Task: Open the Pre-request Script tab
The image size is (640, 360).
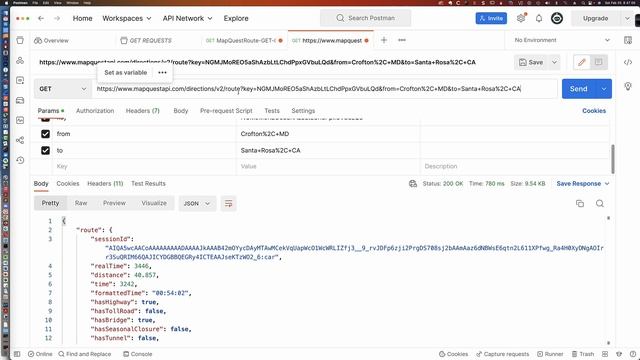Action: [226, 111]
